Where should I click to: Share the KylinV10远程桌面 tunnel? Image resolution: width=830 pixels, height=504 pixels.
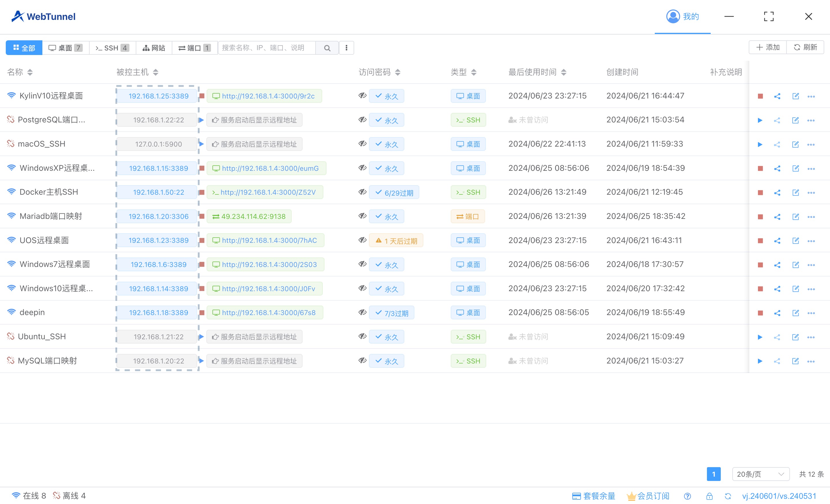777,96
